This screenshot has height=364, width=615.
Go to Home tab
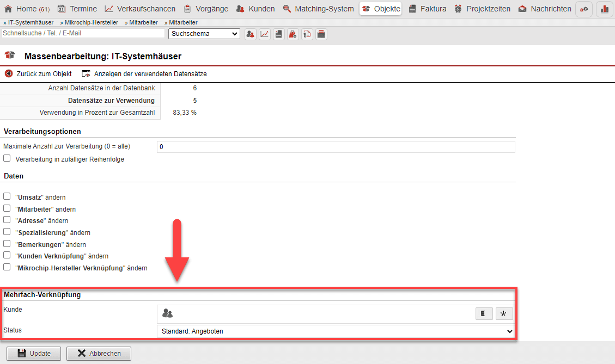(x=27, y=9)
